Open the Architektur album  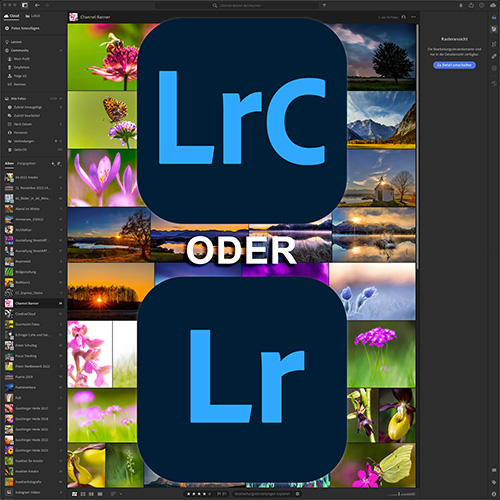point(33,230)
